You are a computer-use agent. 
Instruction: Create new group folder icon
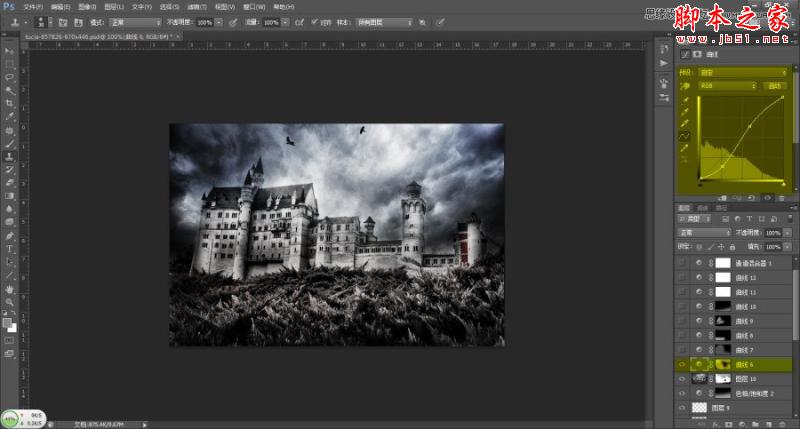coord(756,424)
